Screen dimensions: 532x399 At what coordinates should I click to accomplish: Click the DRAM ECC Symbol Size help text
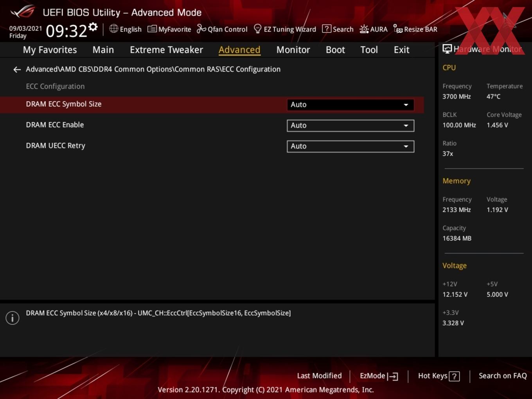point(158,313)
